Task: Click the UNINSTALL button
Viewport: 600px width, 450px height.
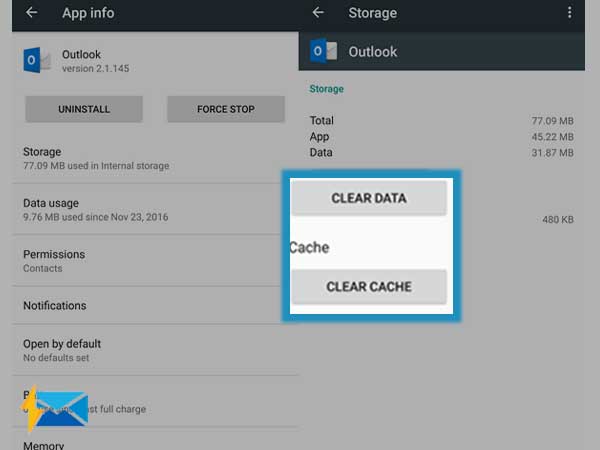Action: (x=84, y=109)
